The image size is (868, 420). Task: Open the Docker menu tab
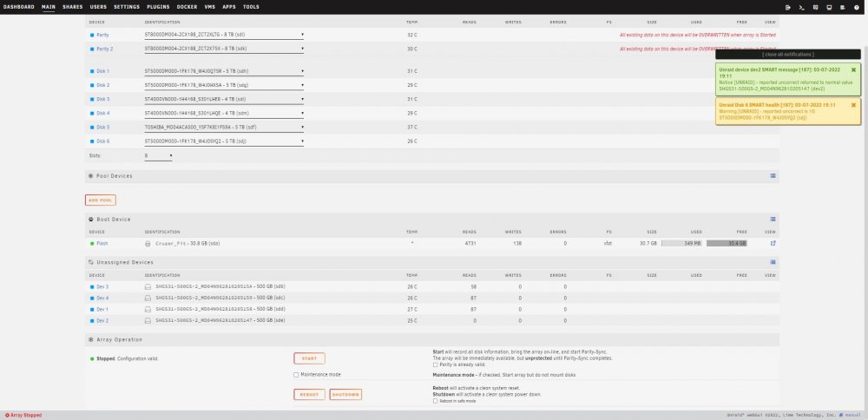tap(187, 7)
